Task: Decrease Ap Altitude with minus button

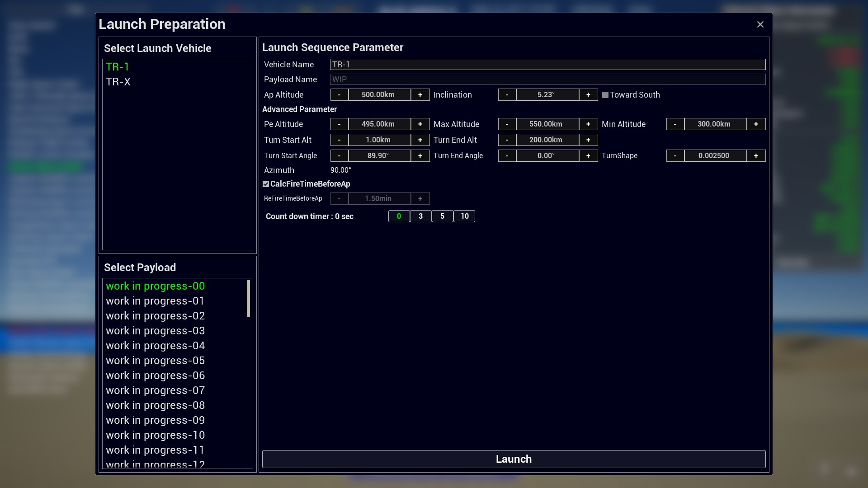Action: [x=339, y=95]
